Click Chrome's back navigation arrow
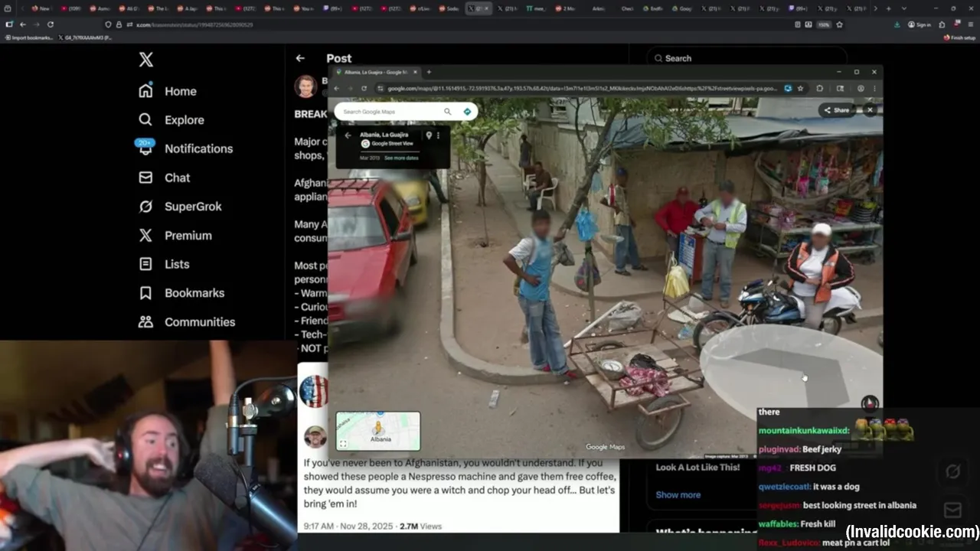Image resolution: width=980 pixels, height=551 pixels. [x=336, y=88]
